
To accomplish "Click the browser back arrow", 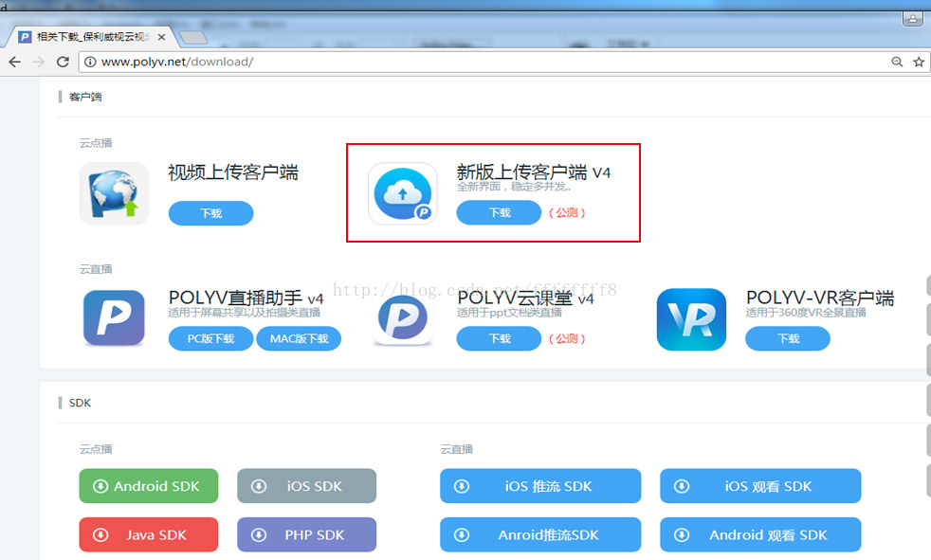I will point(15,62).
